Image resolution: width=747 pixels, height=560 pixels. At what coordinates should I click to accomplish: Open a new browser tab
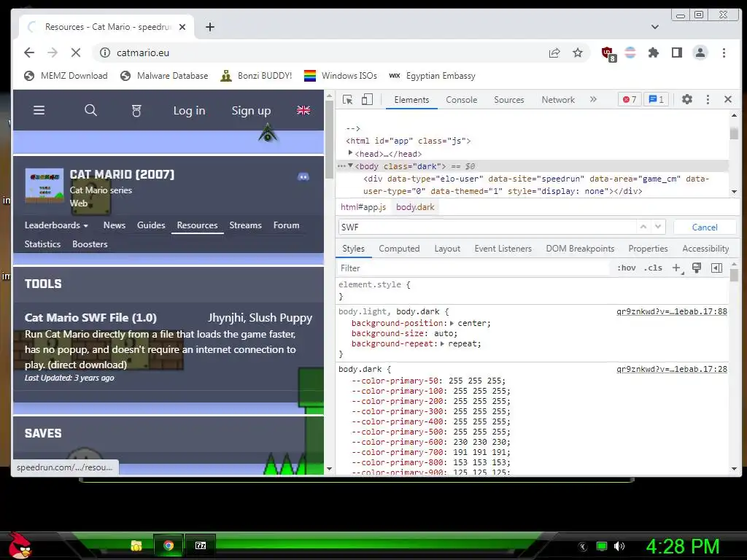(x=210, y=27)
